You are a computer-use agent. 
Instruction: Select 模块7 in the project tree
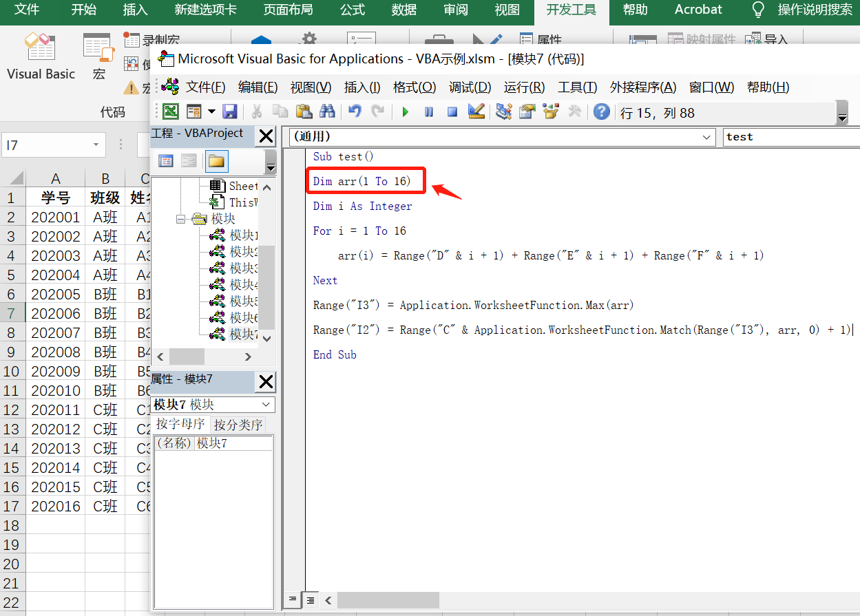pyautogui.click(x=234, y=334)
